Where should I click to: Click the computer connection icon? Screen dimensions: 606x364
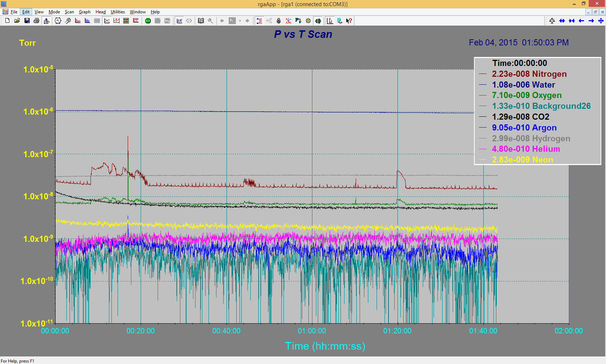click(x=339, y=21)
